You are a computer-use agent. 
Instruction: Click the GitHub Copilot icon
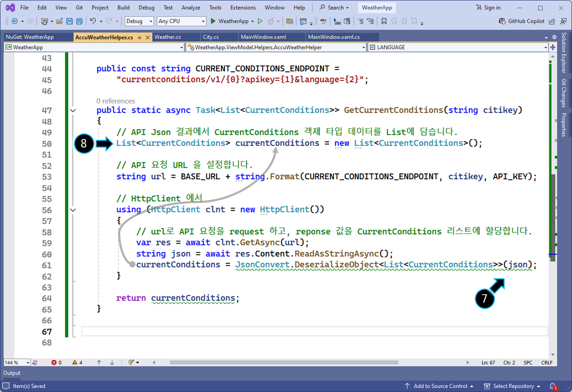coord(502,21)
